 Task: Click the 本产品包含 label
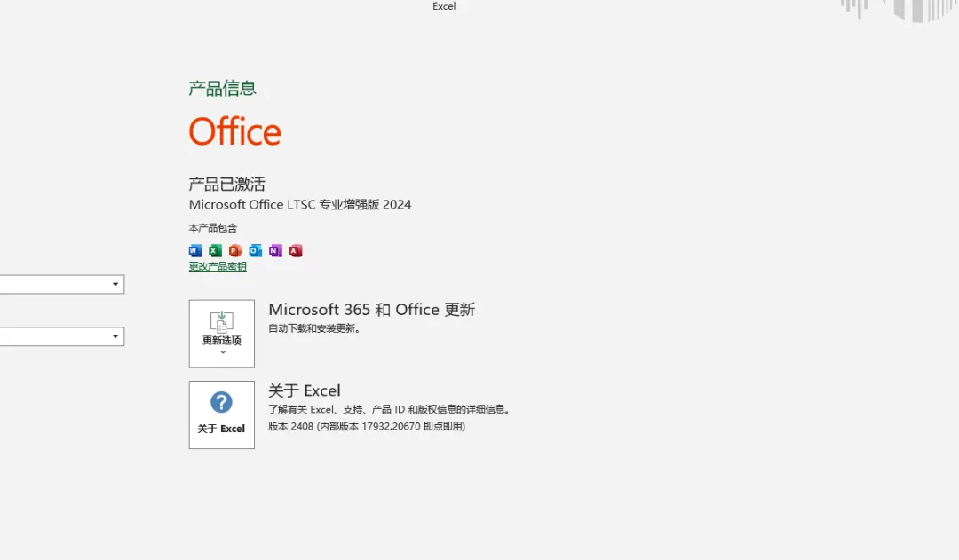(213, 228)
